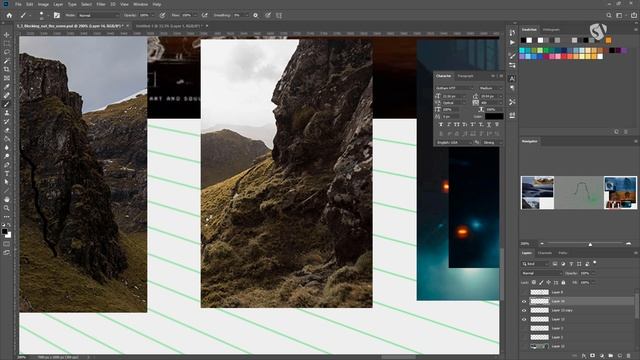The image size is (640, 360).
Task: Show the hidden Layer 8
Action: (524, 292)
